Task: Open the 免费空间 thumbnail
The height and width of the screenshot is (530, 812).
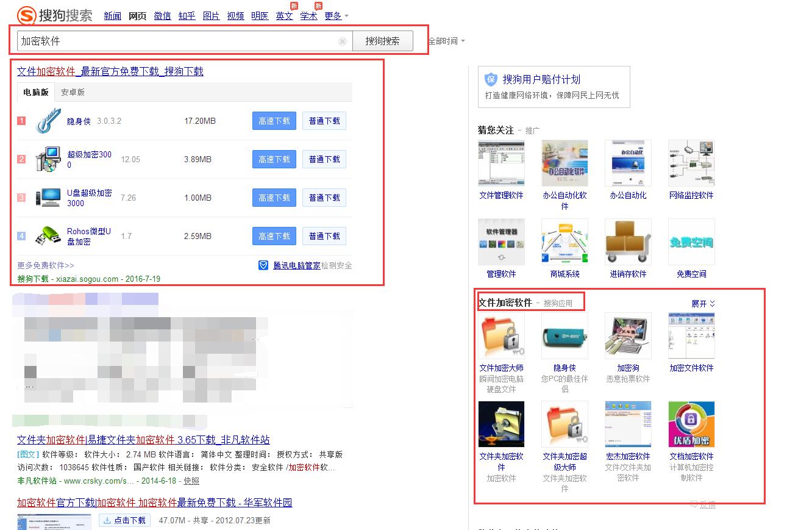Action: click(691, 242)
